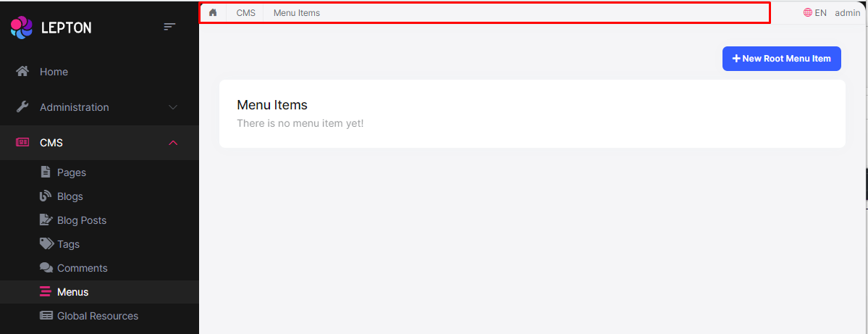Click New Root Menu Item button
This screenshot has width=868, height=334.
pyautogui.click(x=781, y=59)
